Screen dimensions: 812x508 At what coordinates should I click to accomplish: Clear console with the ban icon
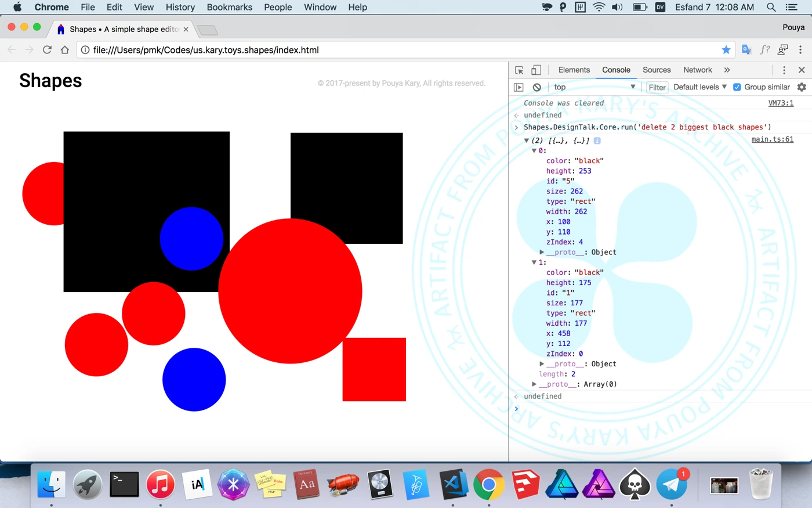pos(537,87)
